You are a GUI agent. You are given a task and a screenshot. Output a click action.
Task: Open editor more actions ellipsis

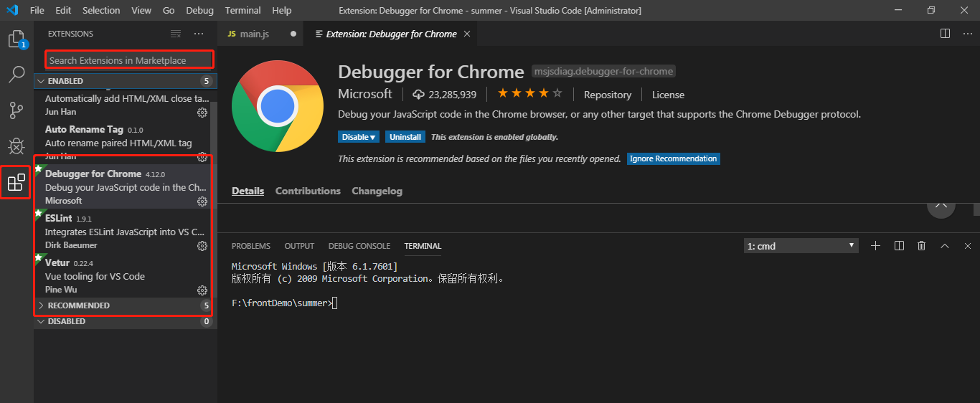(967, 34)
